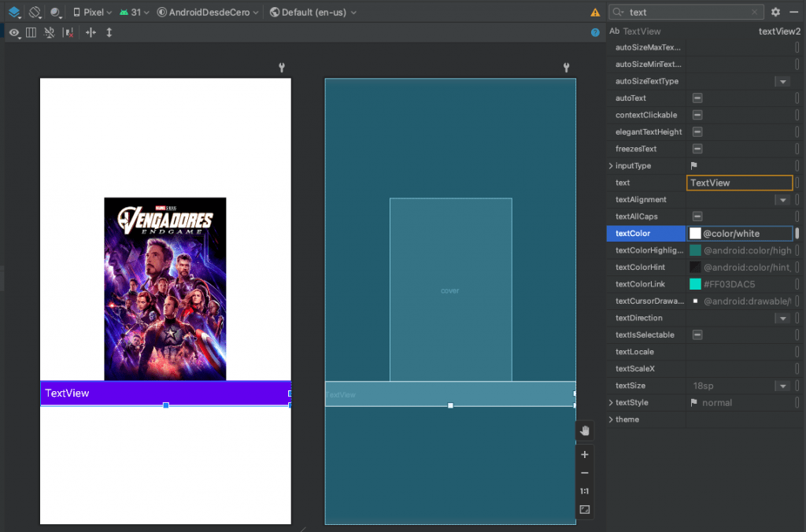Open AndroidDesdeCero theme selector
This screenshot has height=532, width=806.
[208, 12]
